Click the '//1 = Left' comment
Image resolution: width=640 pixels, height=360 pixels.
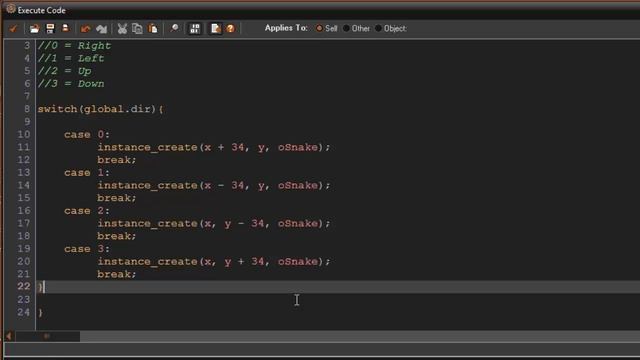[71, 58]
